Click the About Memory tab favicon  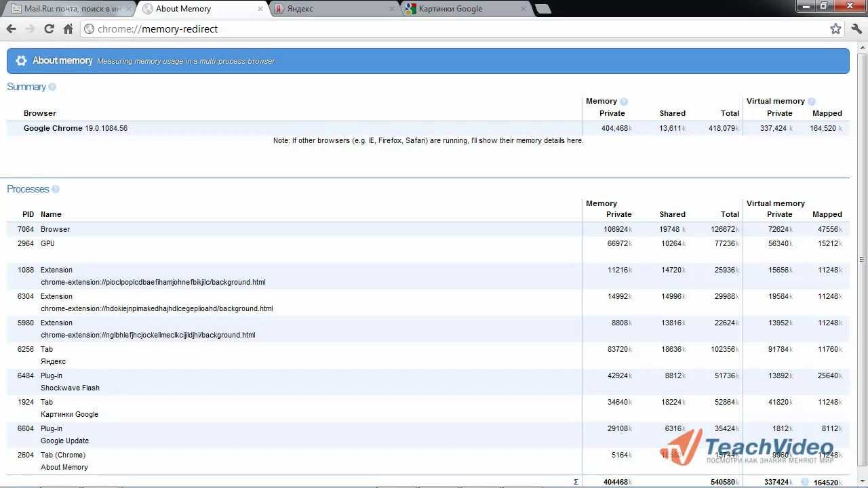coord(148,9)
